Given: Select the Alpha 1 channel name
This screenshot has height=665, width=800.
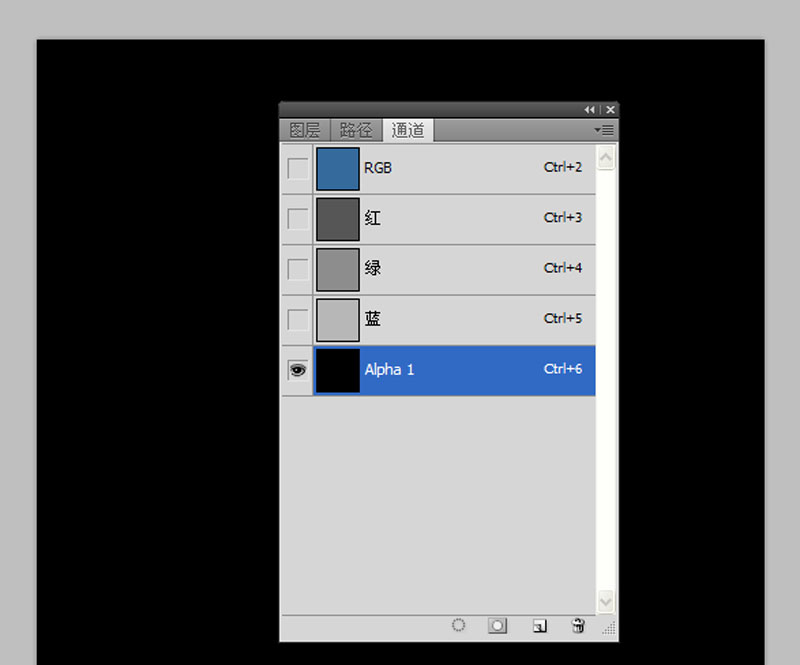Looking at the screenshot, I should [x=389, y=370].
